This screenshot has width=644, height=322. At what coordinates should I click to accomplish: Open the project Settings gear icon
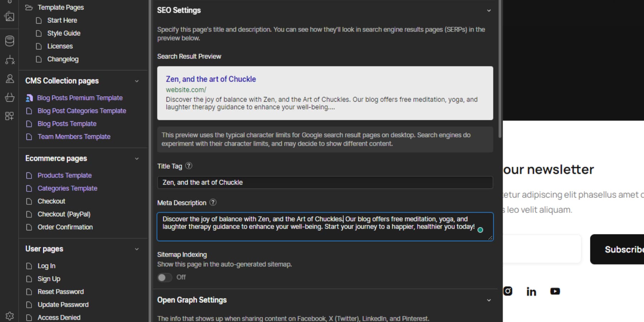coord(9,316)
